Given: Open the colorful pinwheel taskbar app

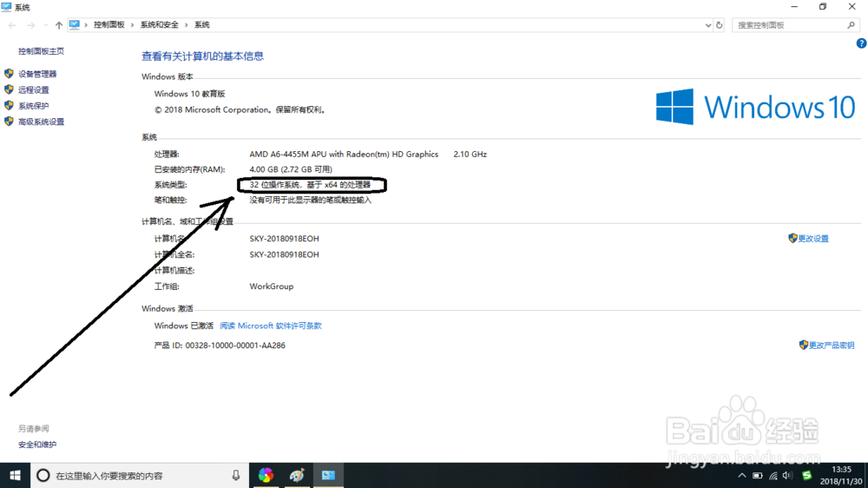Looking at the screenshot, I should click(x=266, y=475).
